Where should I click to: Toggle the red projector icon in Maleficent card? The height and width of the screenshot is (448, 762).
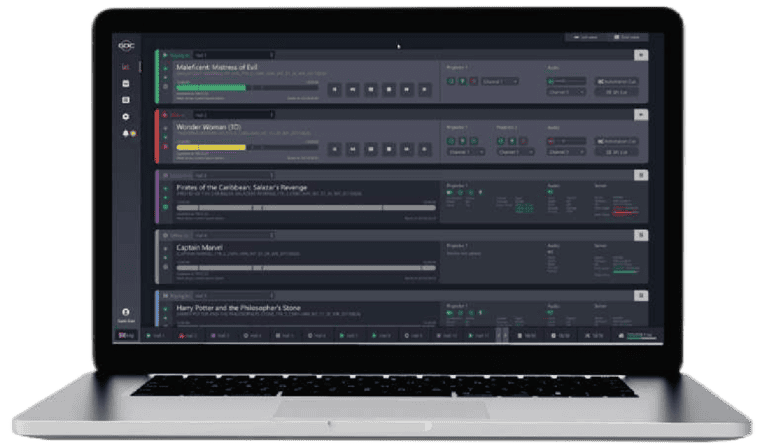pyautogui.click(x=473, y=81)
